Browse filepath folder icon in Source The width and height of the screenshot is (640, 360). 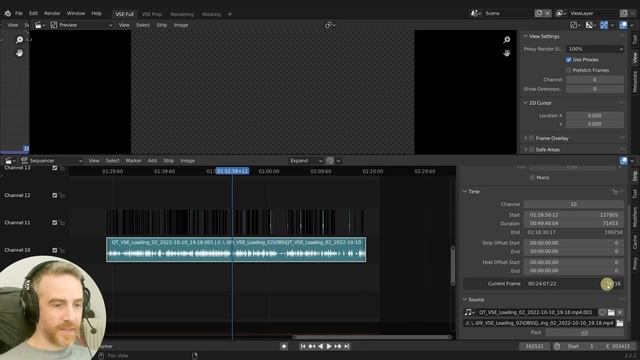pos(620,323)
